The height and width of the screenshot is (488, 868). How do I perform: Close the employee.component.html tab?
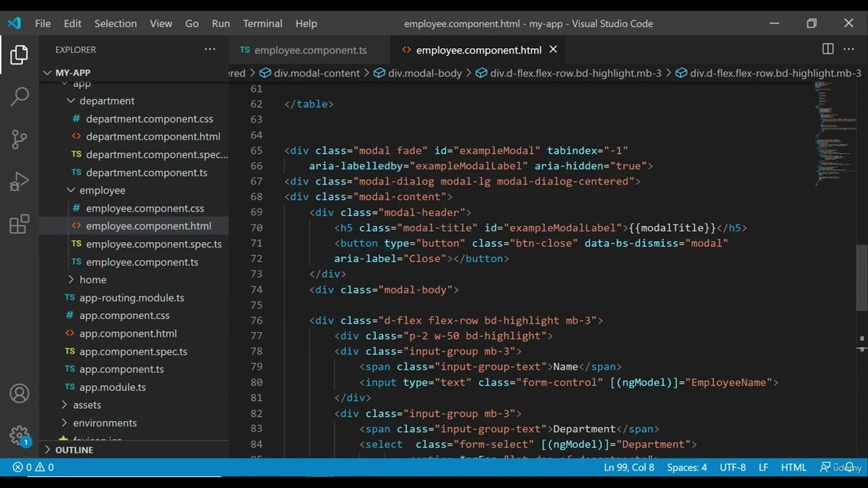click(x=553, y=49)
